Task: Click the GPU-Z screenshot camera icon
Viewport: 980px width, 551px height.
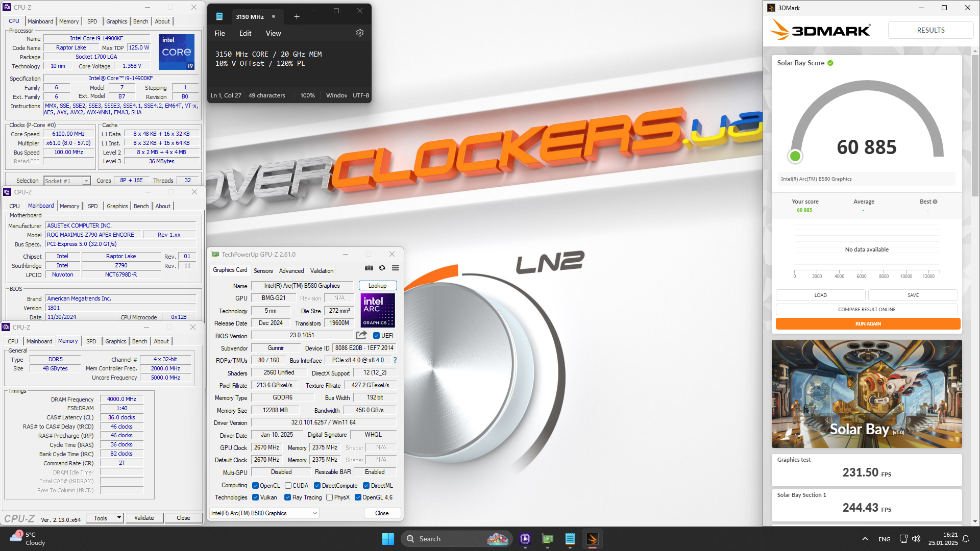Action: pos(369,268)
